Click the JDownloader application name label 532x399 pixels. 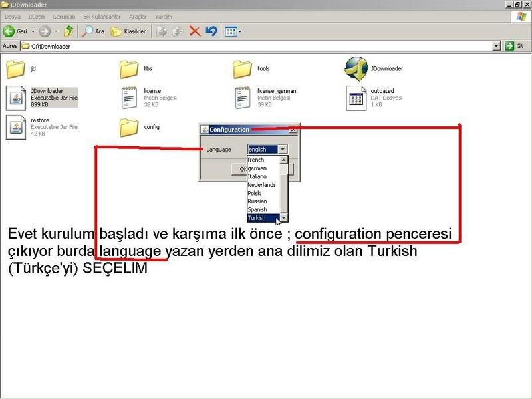[x=387, y=69]
